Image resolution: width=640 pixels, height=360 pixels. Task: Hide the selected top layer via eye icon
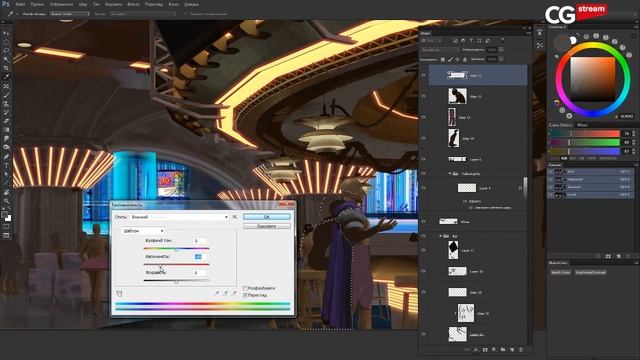click(424, 75)
